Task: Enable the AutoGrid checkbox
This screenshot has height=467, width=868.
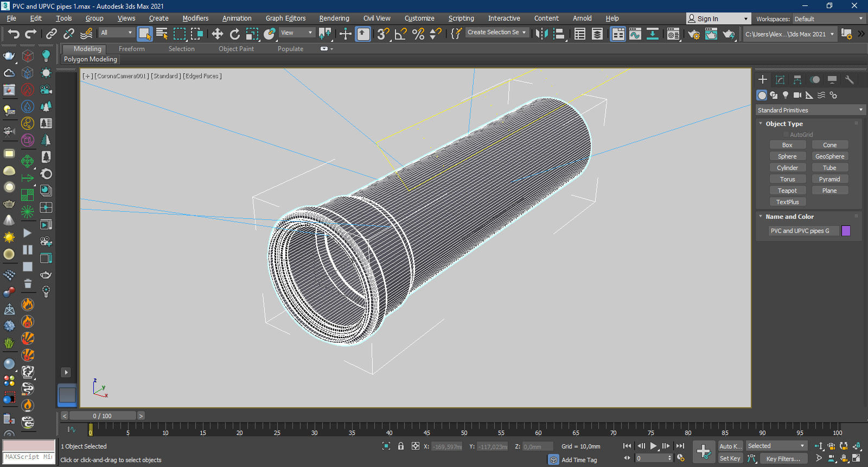Action: pyautogui.click(x=786, y=135)
